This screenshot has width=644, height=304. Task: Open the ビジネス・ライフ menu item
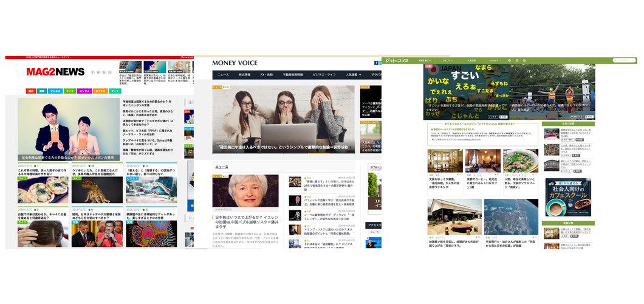tap(323, 74)
